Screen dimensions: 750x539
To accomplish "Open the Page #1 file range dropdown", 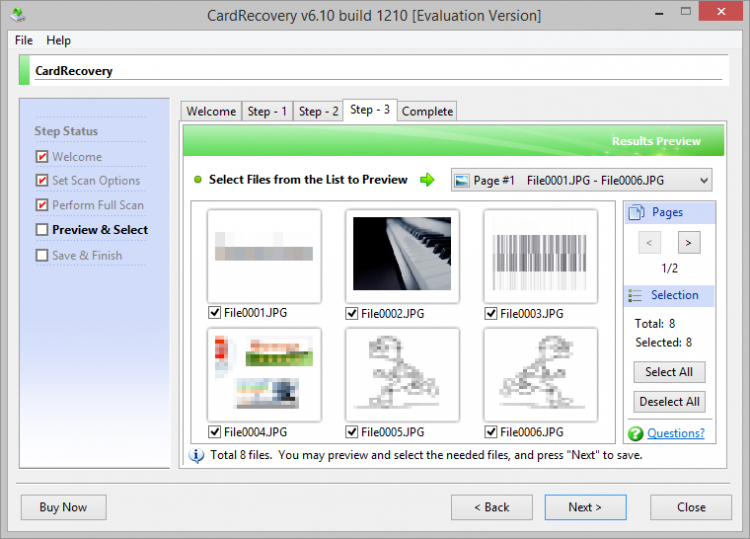I will (x=581, y=180).
